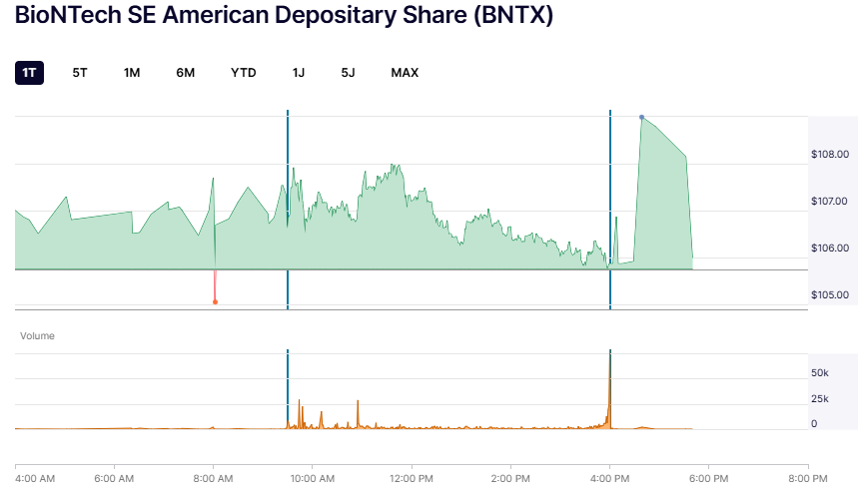The width and height of the screenshot is (866, 504).
Task: Switch to the 5J range
Action: click(x=348, y=73)
